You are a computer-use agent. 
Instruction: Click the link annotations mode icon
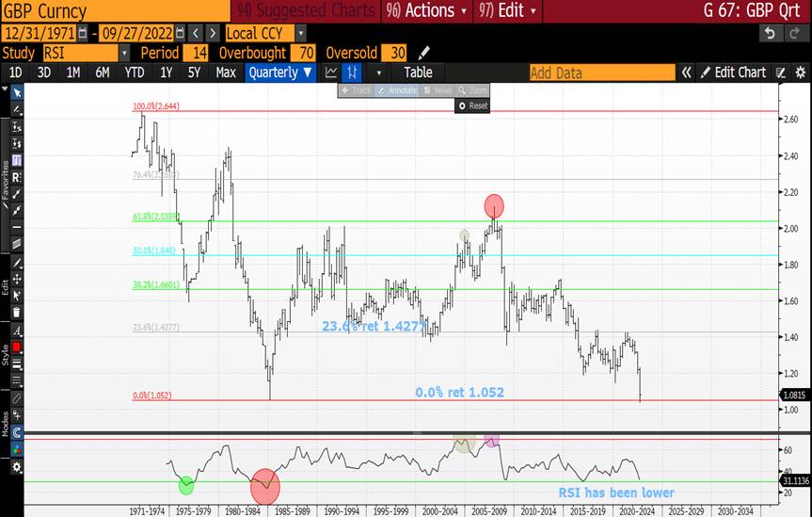[17, 398]
